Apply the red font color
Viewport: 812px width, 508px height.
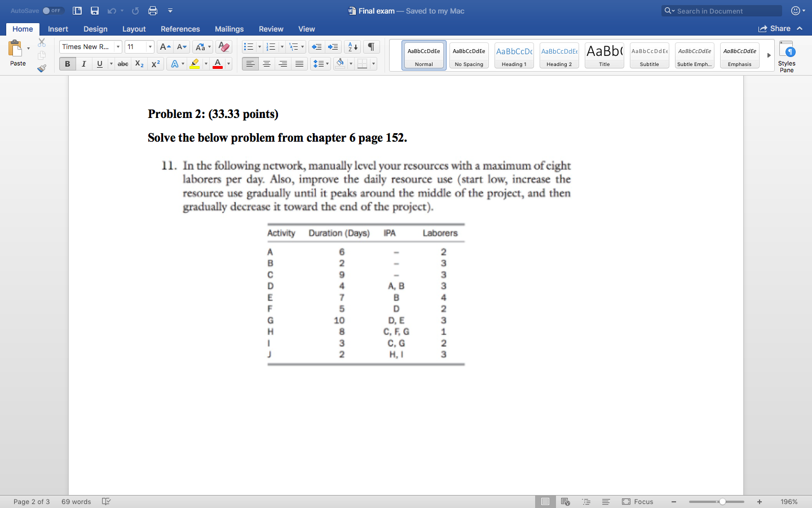(x=218, y=64)
